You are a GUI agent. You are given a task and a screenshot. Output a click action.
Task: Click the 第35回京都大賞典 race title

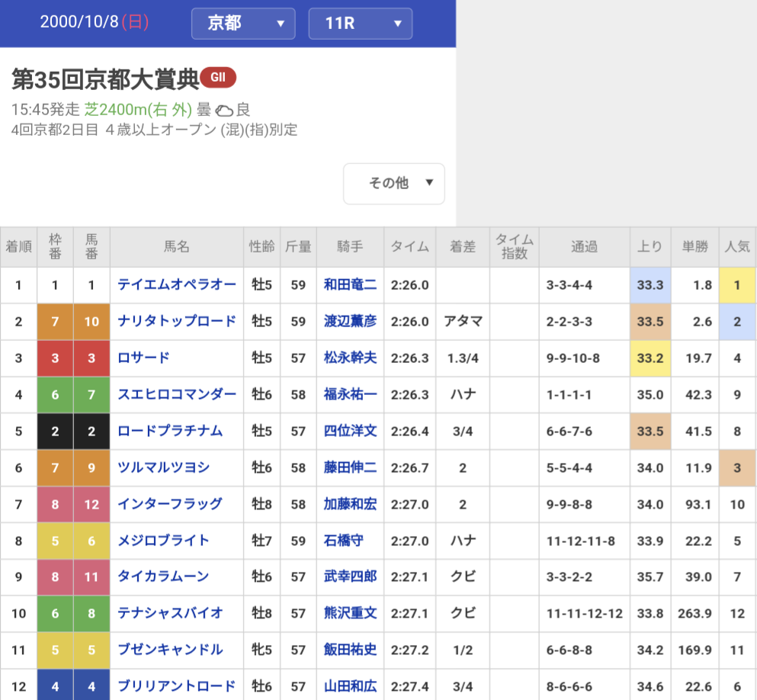[x=105, y=79]
